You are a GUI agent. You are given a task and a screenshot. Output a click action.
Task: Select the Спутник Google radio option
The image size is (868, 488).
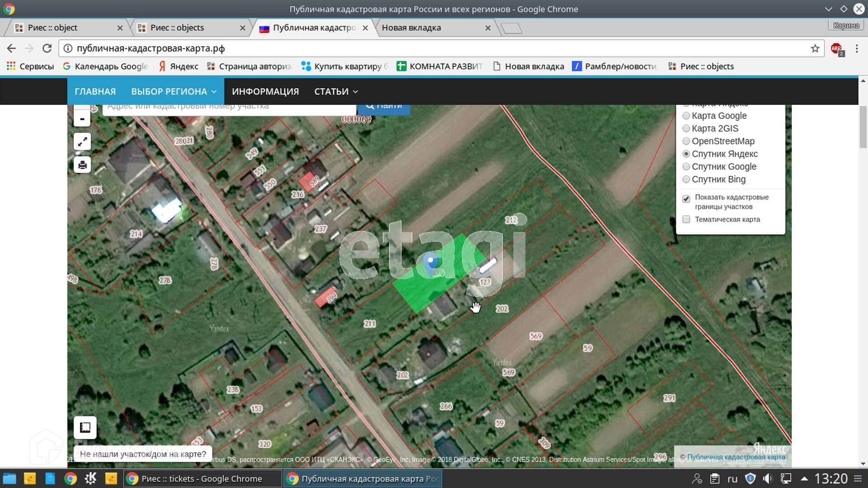pyautogui.click(x=686, y=166)
